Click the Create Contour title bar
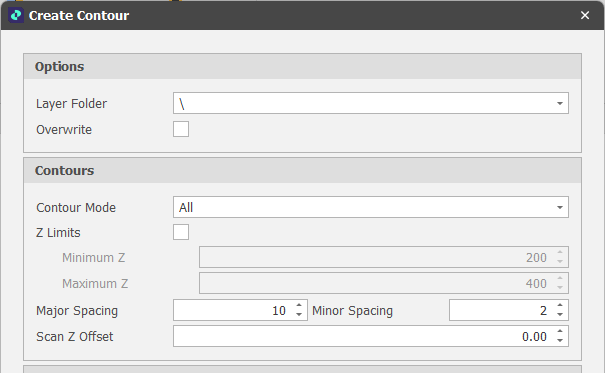 tap(302, 16)
